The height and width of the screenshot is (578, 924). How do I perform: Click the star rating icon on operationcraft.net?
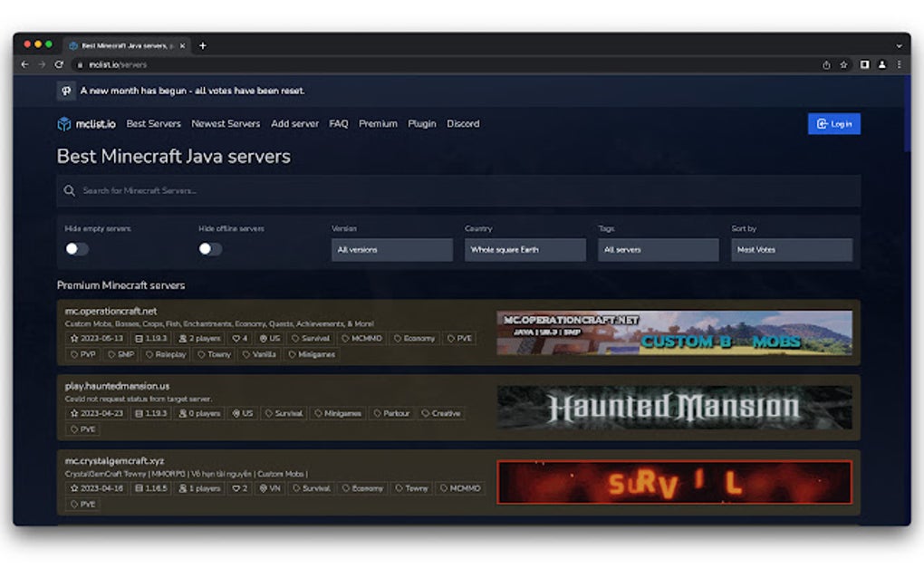(x=72, y=338)
